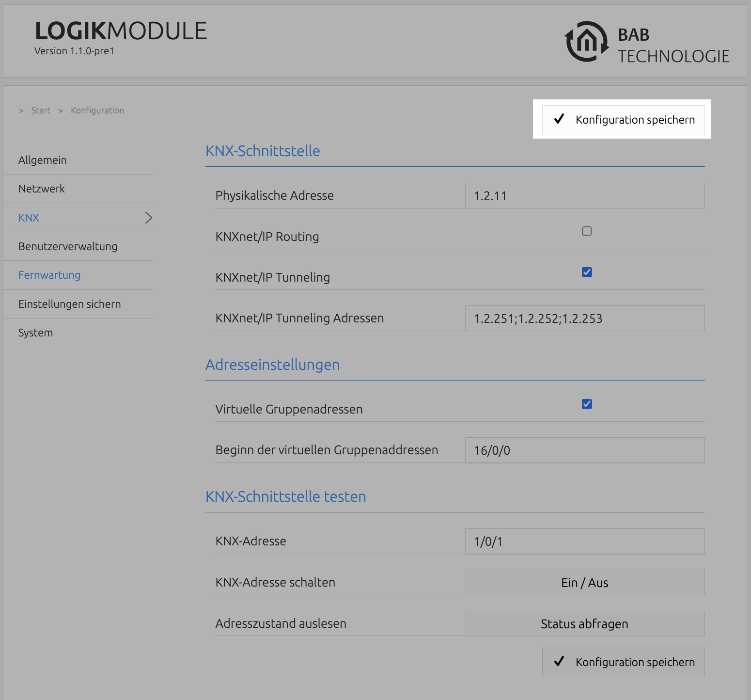Click the checkmark icon in the top Konfiguration speichern button
The width and height of the screenshot is (751, 700).
[x=559, y=119]
